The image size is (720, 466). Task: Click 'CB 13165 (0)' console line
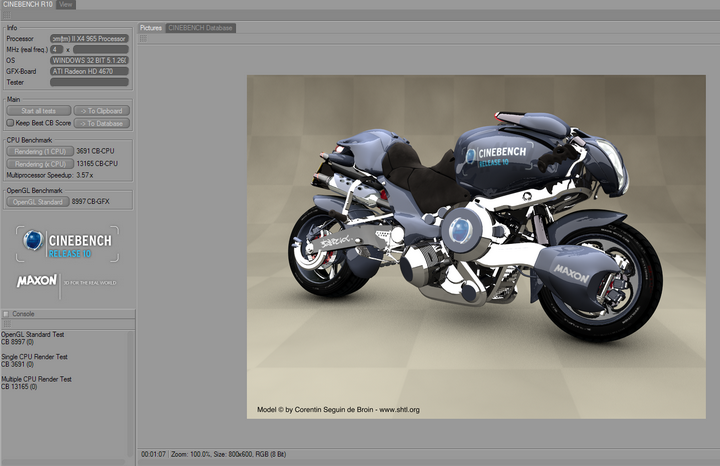tap(19, 387)
